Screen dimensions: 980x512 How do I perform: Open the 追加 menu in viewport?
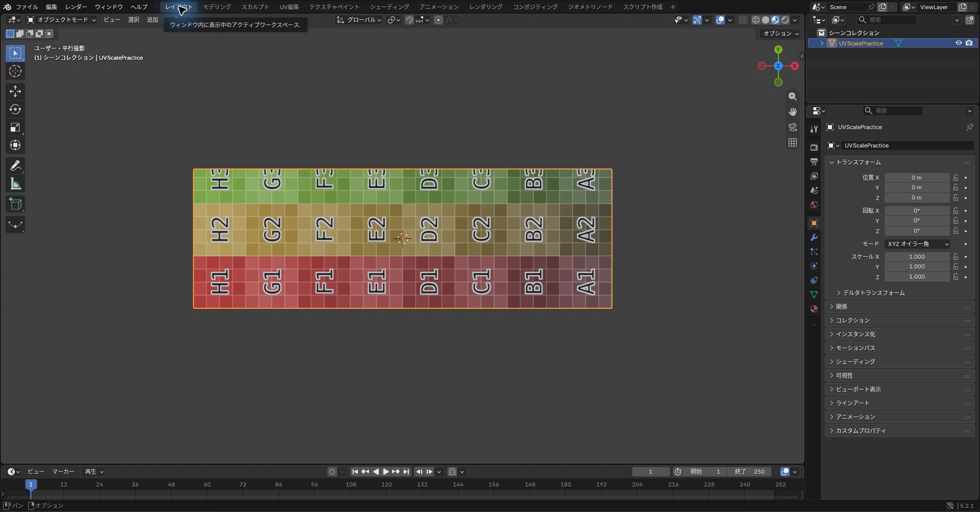click(153, 20)
